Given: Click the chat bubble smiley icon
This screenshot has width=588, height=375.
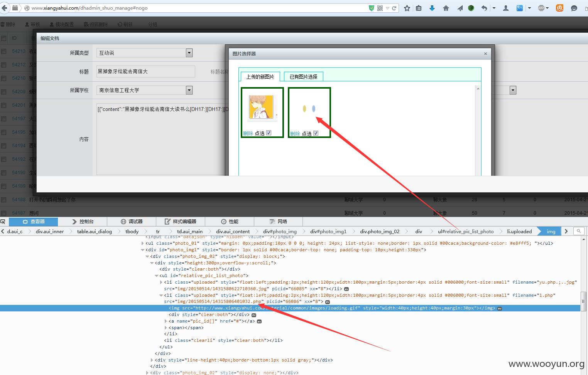Looking at the screenshot, I should 574,8.
